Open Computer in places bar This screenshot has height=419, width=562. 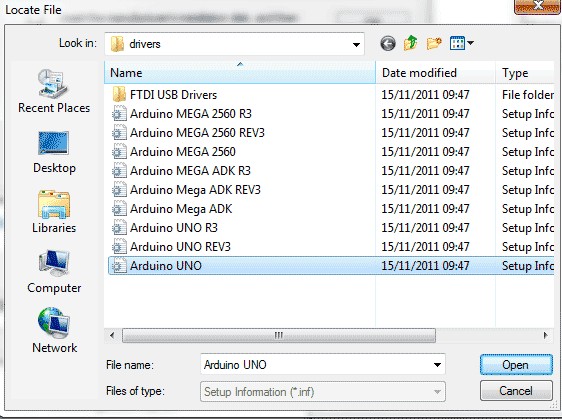click(x=54, y=272)
